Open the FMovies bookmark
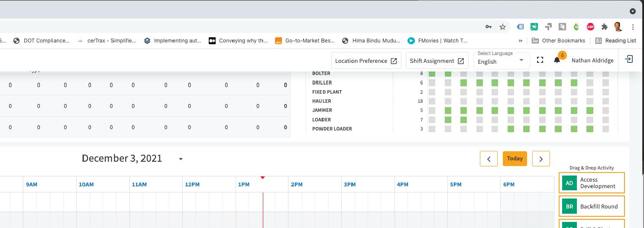This screenshot has height=228, width=644. point(437,40)
